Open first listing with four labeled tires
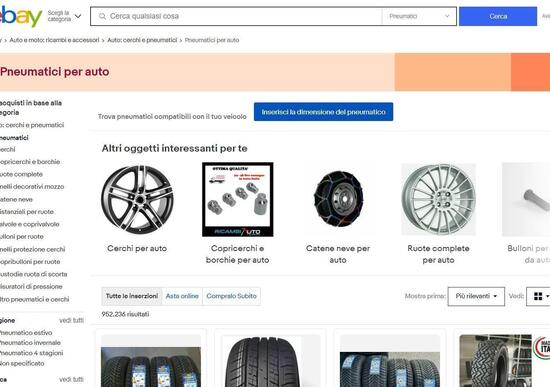Image resolution: width=550 pixels, height=387 pixels. pyautogui.click(x=151, y=361)
